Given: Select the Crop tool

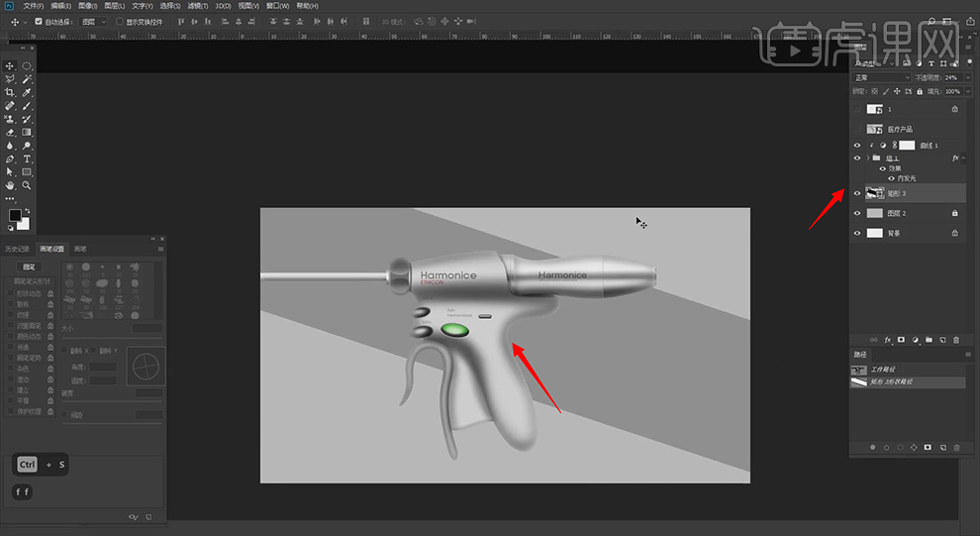Looking at the screenshot, I should click(x=9, y=92).
